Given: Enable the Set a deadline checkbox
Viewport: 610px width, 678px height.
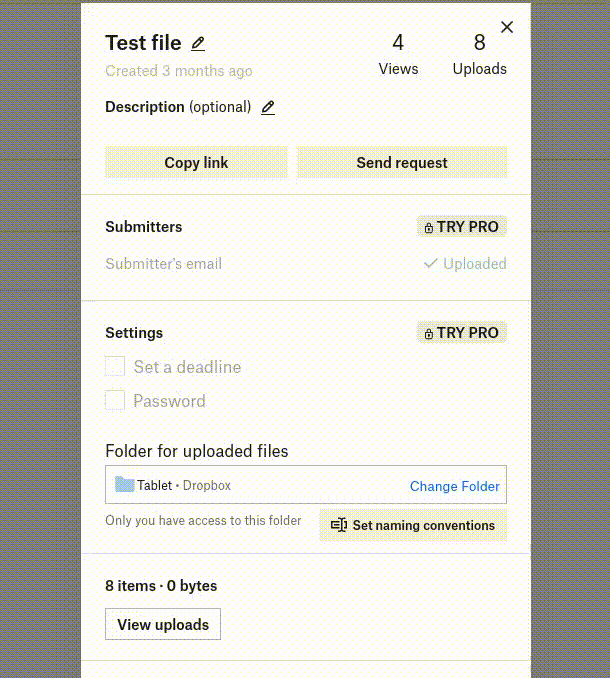Looking at the screenshot, I should (116, 367).
